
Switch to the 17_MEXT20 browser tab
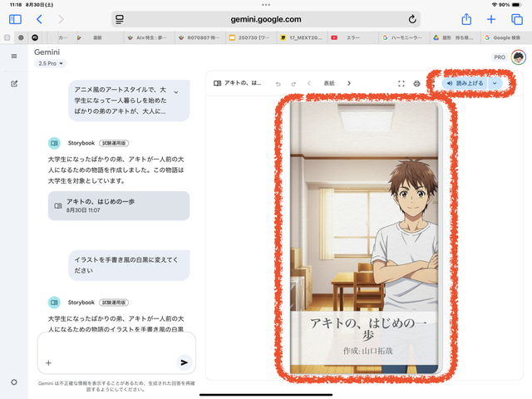[x=302, y=37]
